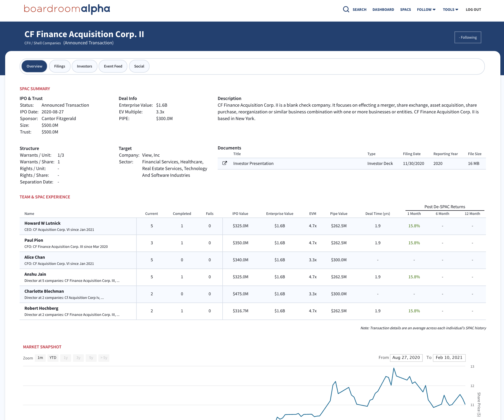The width and height of the screenshot is (504, 420).
Task: Click the 12 Month returns column header
Action: (472, 214)
